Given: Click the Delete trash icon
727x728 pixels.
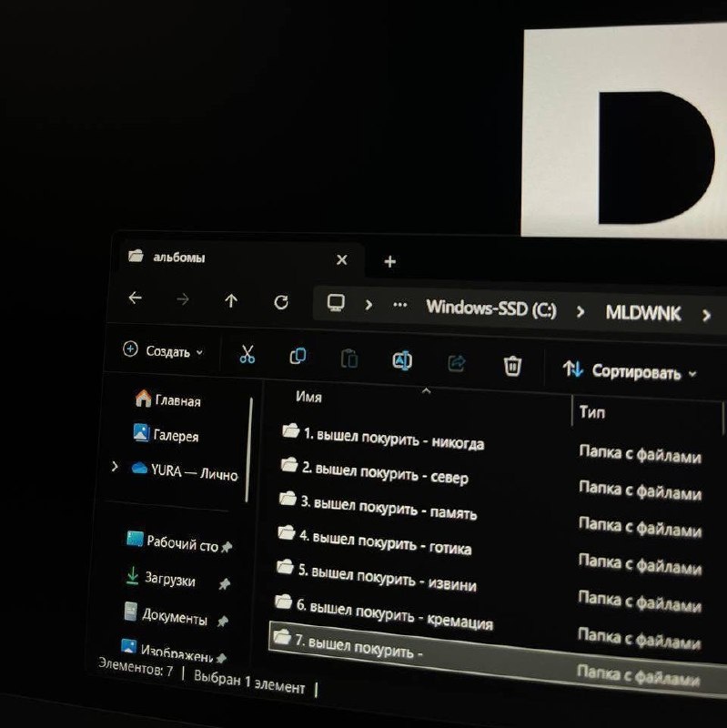Looking at the screenshot, I should [x=512, y=366].
